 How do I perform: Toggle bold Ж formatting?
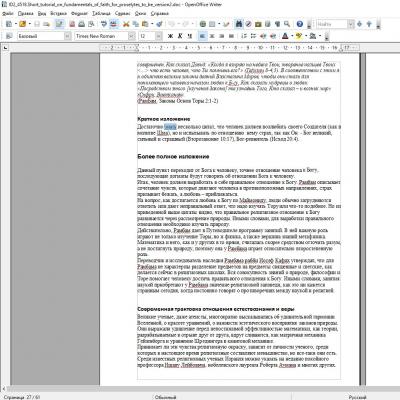[170, 36]
